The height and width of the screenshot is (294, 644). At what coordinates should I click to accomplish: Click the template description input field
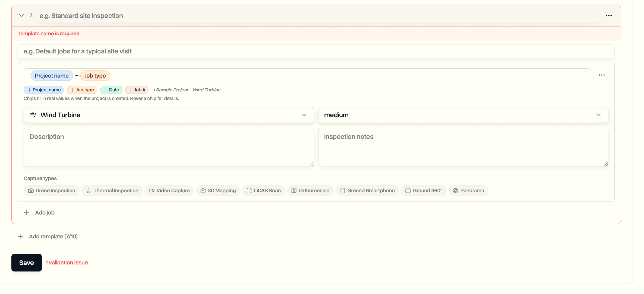click(x=316, y=52)
